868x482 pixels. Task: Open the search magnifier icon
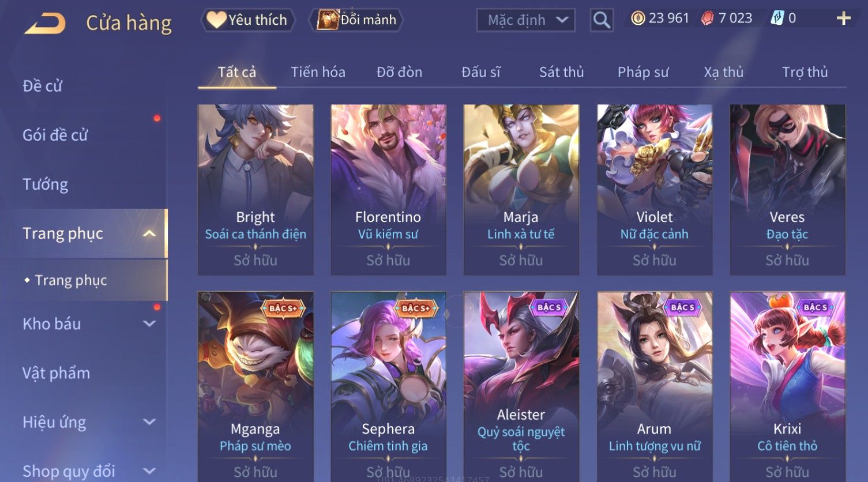(x=602, y=20)
